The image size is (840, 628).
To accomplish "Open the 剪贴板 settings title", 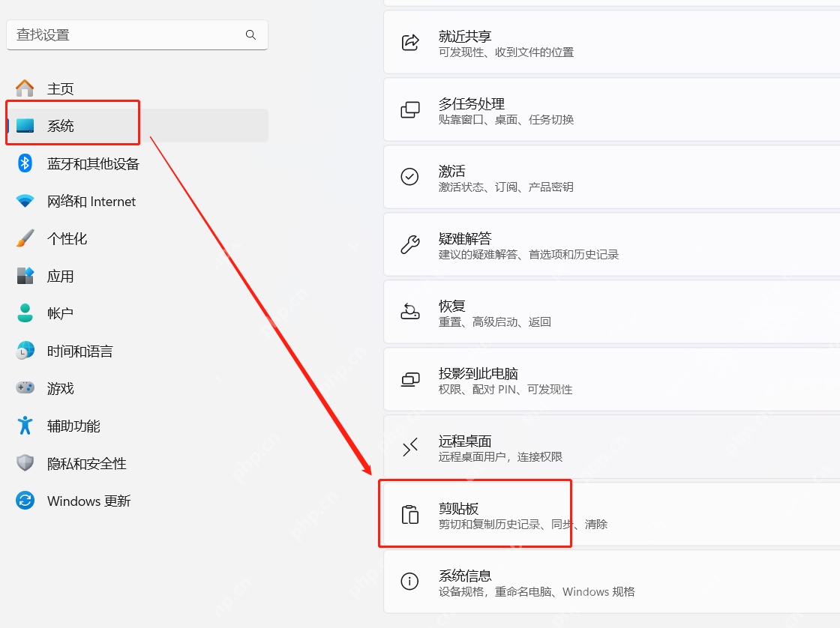I will coord(458,509).
